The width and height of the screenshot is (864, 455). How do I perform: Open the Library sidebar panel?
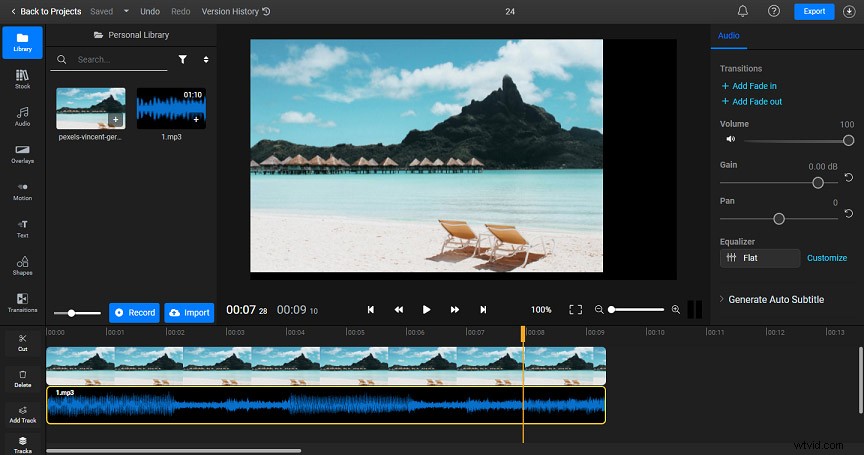[23, 42]
